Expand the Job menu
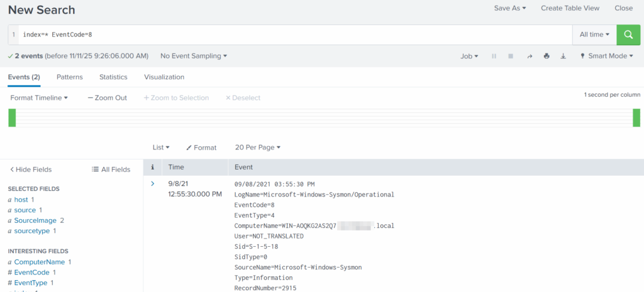The height and width of the screenshot is (292, 644). click(469, 56)
